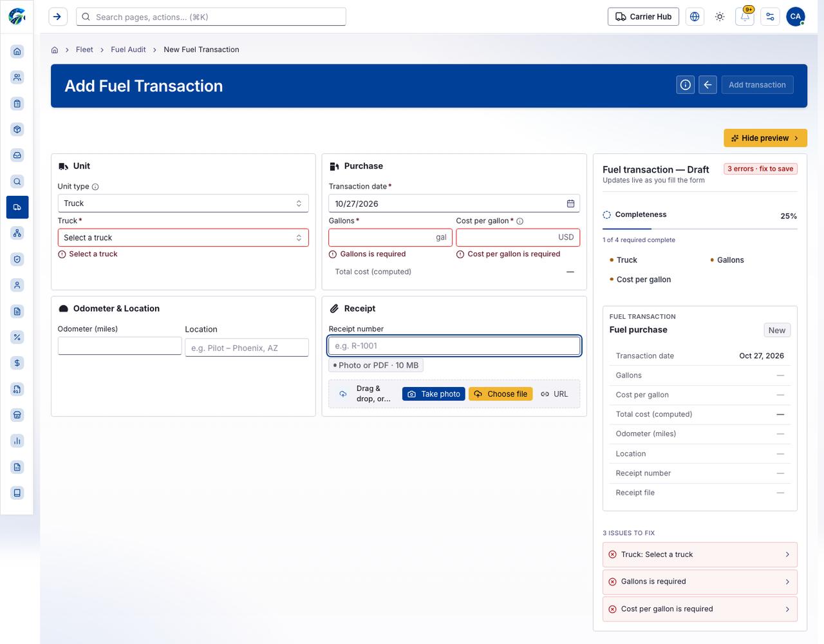Viewport: 824px width, 644px height.
Task: Toggle light theme sun icon
Action: point(720,17)
